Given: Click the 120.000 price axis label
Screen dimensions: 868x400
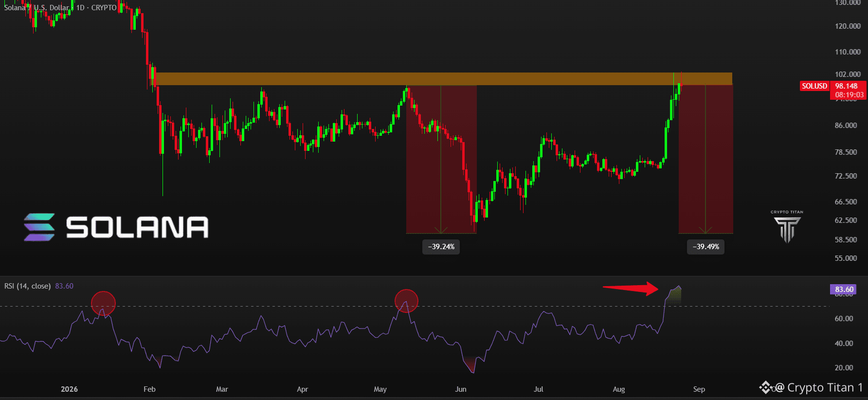Looking at the screenshot, I should pos(848,26).
